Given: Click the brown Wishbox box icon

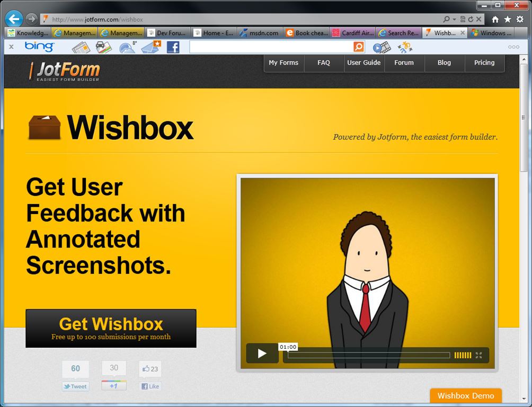Looking at the screenshot, I should pos(45,127).
